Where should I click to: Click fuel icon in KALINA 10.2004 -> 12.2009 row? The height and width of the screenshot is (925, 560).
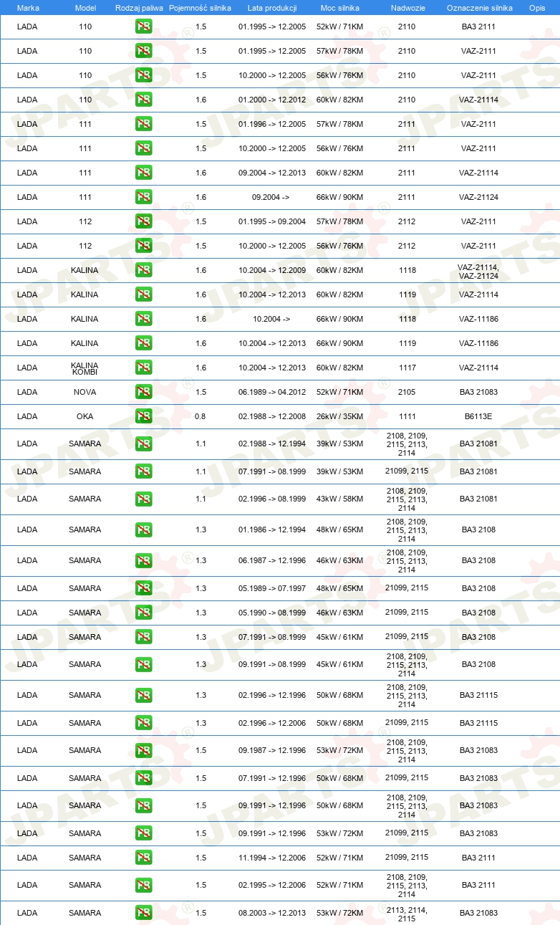(143, 271)
